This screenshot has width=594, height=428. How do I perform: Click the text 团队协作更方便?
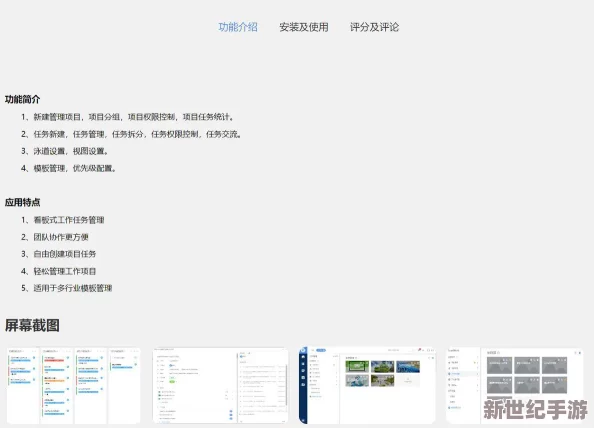61,237
